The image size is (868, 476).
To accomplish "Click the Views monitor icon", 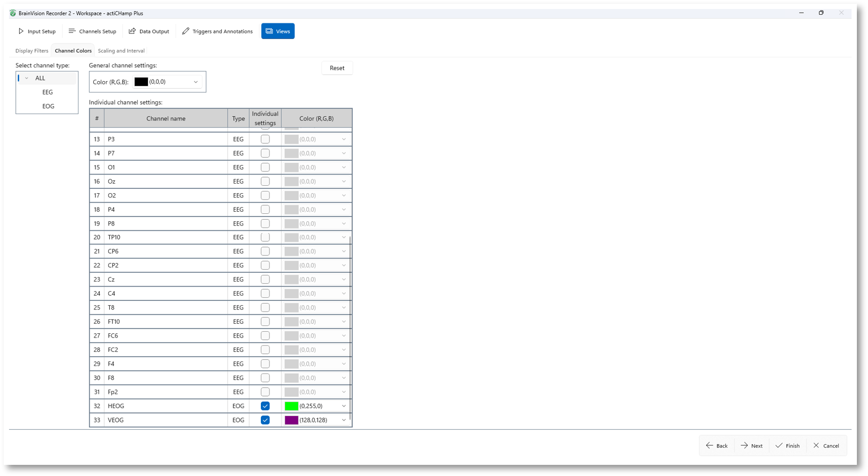I will pyautogui.click(x=269, y=31).
